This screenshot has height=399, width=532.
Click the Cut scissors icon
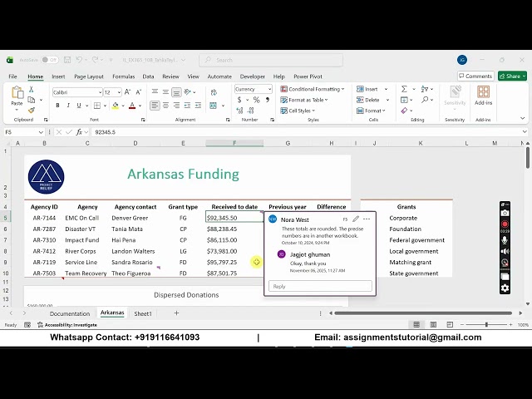[x=32, y=89]
